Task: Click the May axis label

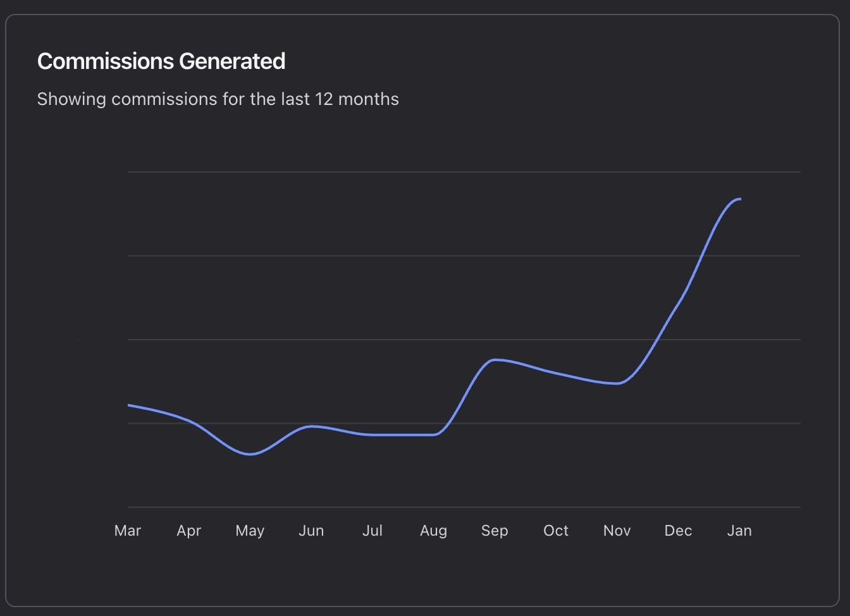Action: click(250, 531)
